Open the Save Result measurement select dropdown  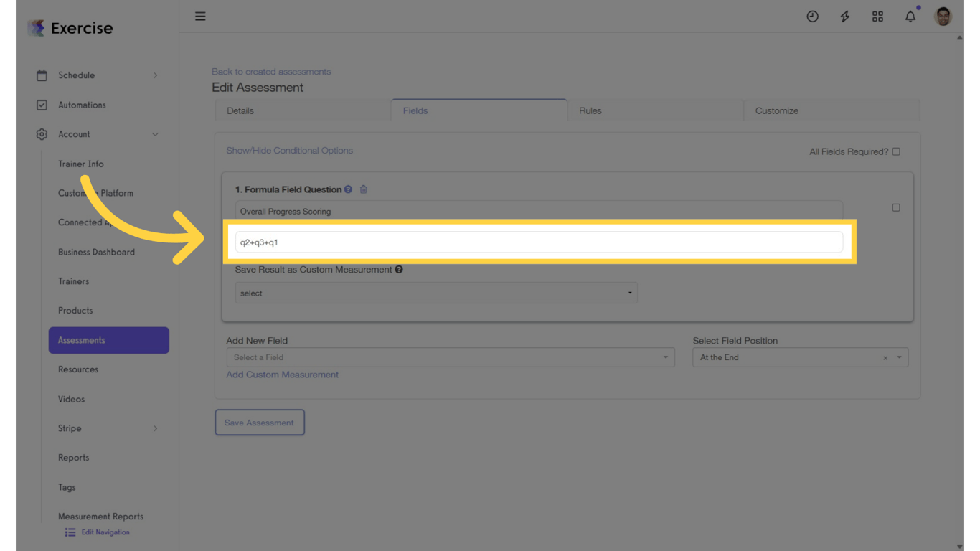pos(436,293)
